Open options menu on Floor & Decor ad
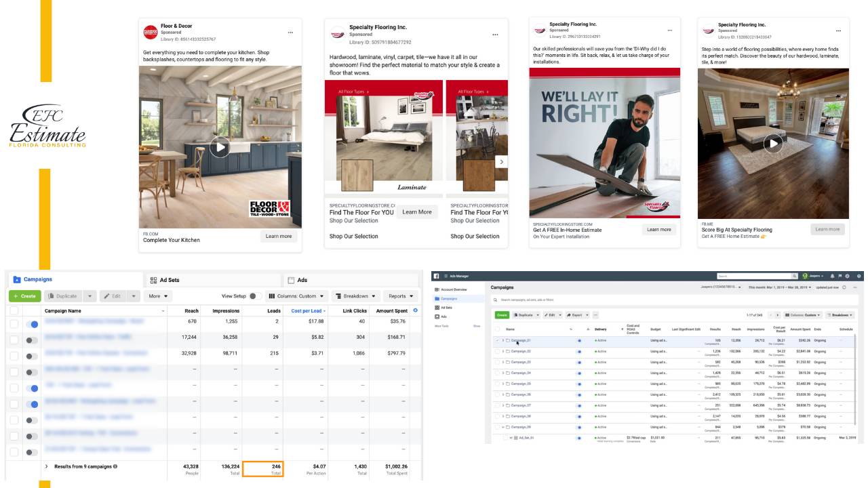Screen dimensions: 868x488 coord(290,33)
